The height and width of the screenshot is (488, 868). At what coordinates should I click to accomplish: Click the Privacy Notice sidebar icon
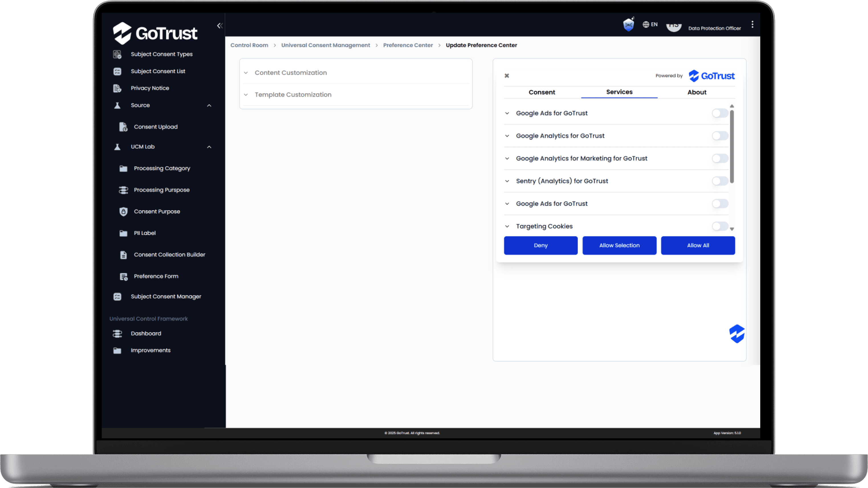117,88
